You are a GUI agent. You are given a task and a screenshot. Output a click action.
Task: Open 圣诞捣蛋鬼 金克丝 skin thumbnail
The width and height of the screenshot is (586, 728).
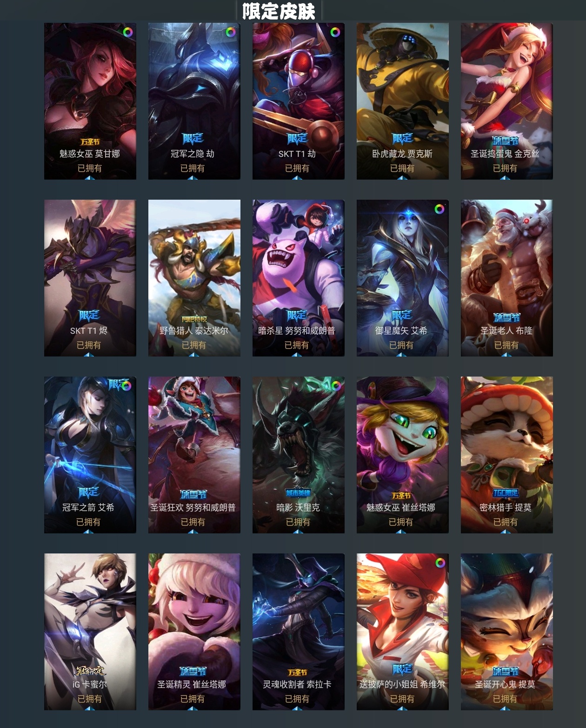tap(507, 101)
